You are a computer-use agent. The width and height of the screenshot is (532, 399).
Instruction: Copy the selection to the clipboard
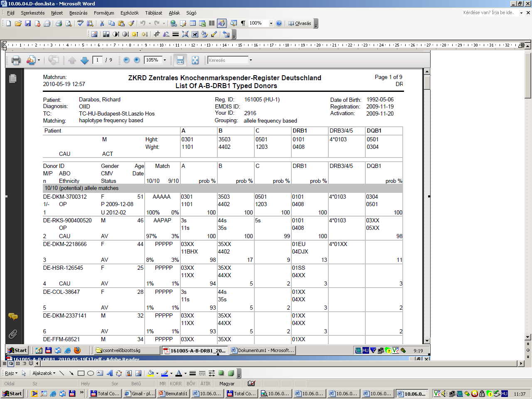click(x=111, y=23)
